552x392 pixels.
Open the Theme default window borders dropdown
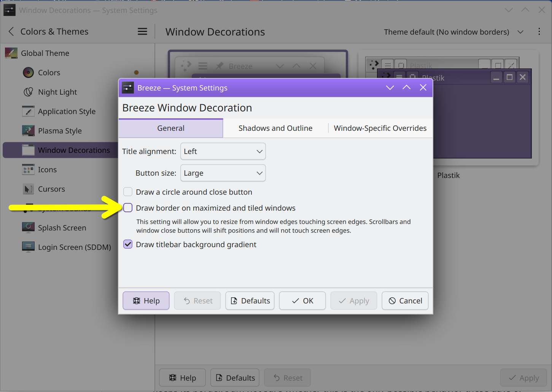453,32
